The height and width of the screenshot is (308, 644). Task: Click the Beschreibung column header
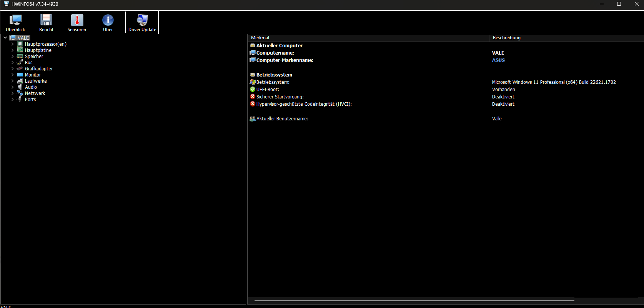(566, 38)
